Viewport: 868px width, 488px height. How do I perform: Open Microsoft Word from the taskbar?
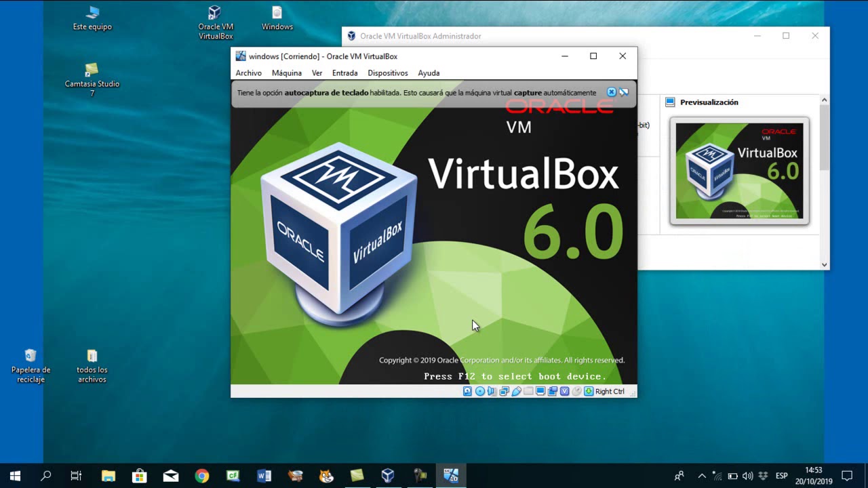tap(264, 476)
